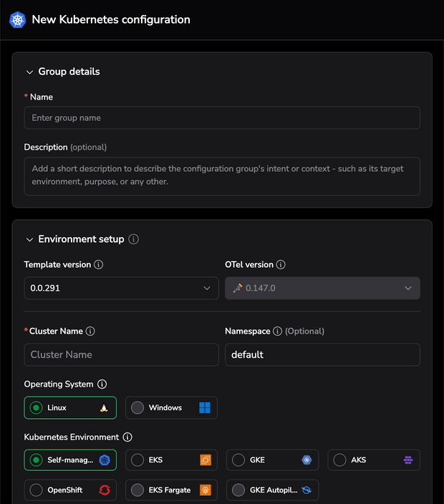Focus the Description text area
Viewport: 444px width, 504px height.
[x=222, y=176]
